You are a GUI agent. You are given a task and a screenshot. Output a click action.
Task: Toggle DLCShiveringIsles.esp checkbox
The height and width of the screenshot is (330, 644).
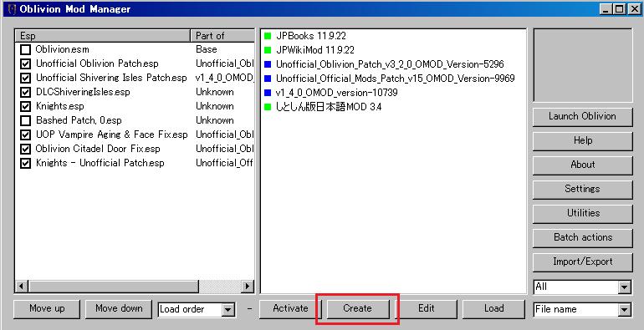(x=25, y=92)
